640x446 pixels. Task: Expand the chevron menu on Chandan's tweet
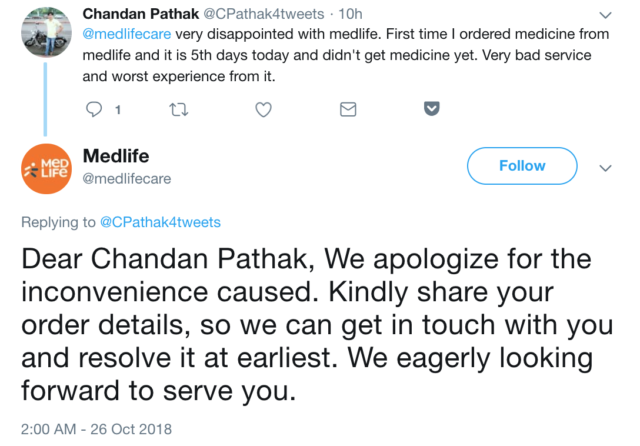604,15
